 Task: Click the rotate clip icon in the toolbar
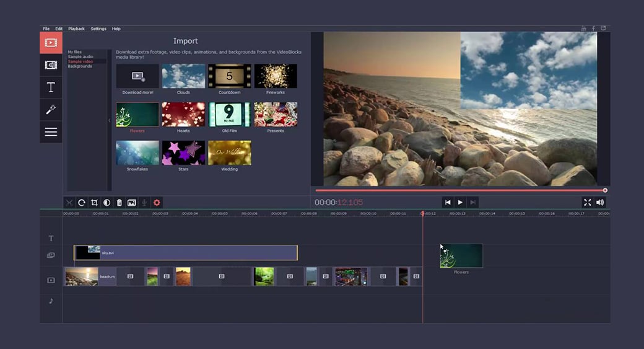coord(81,203)
